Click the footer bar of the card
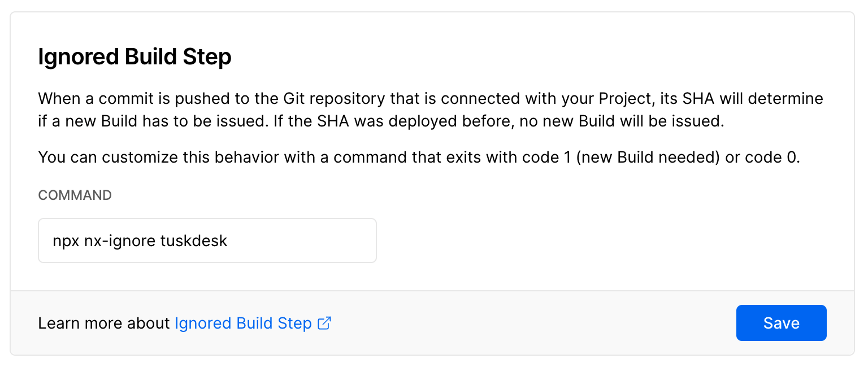The image size is (868, 367). coord(509,323)
